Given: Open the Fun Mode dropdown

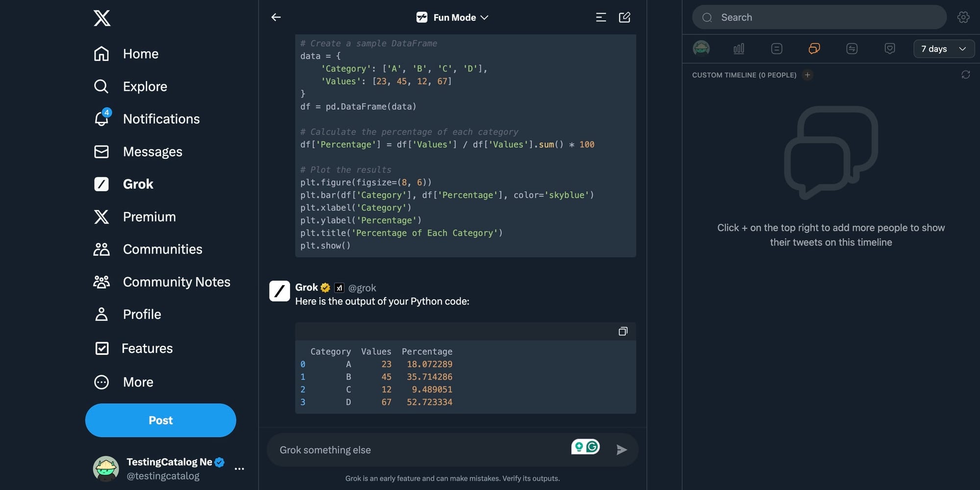Looking at the screenshot, I should coord(452,17).
